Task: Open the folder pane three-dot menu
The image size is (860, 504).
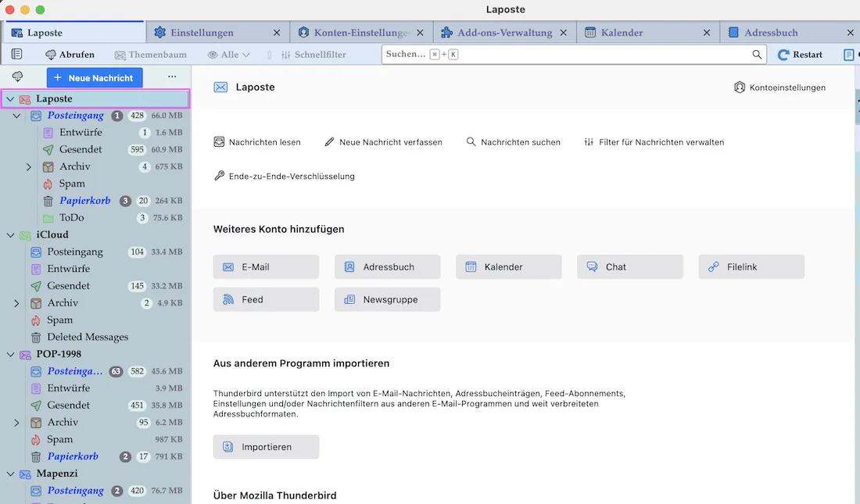Action: pyautogui.click(x=172, y=77)
